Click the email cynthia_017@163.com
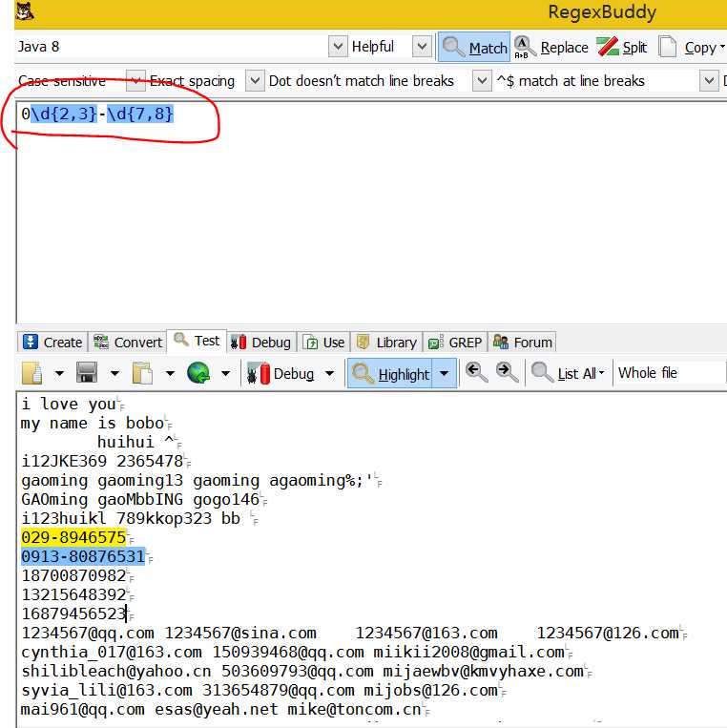Viewport: 727px width, 728px height. [x=112, y=653]
